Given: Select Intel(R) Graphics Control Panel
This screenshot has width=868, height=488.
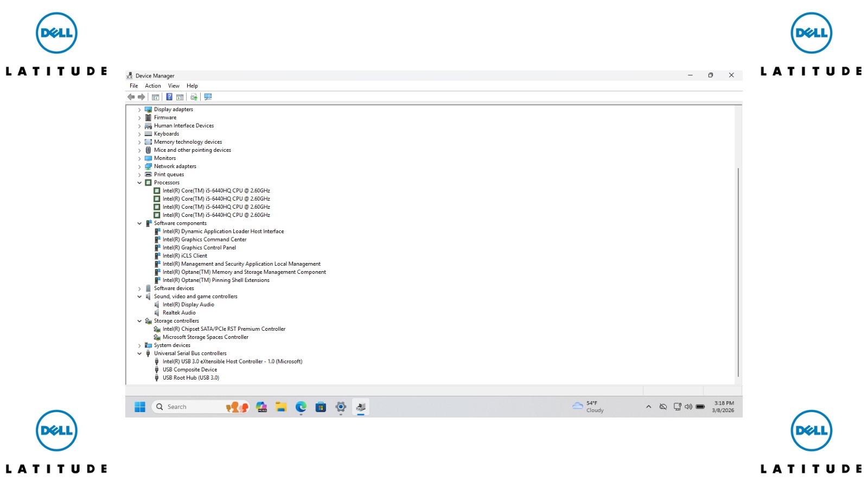Looking at the screenshot, I should [199, 248].
